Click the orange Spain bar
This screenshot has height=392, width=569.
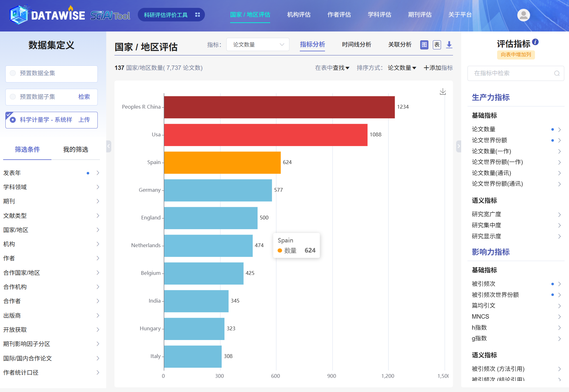coord(222,162)
